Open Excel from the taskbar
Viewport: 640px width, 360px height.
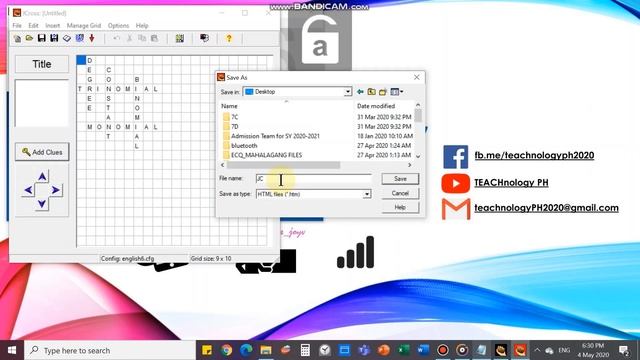(404, 350)
